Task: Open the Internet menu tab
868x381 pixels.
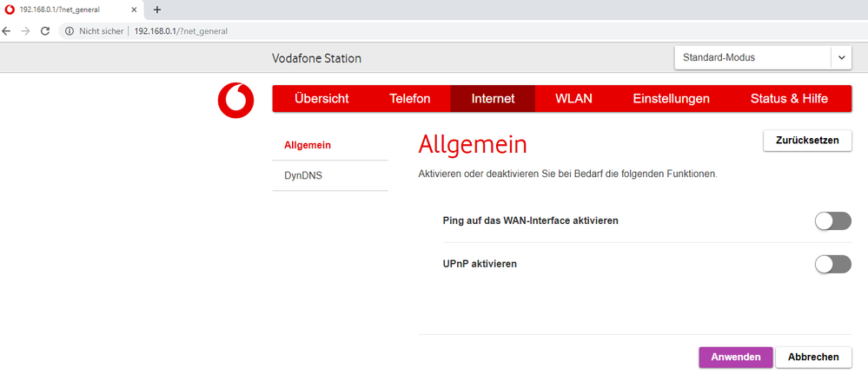Action: (493, 99)
